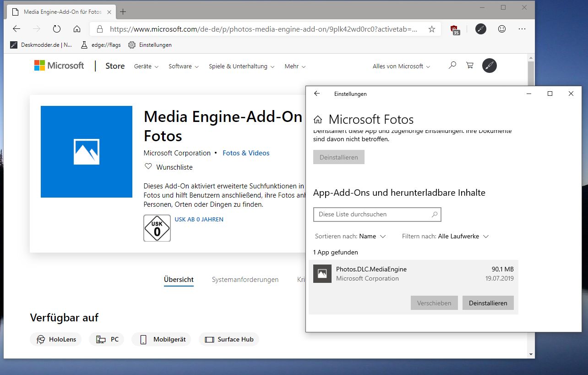This screenshot has width=588, height=375.
Task: Expand the Spiele & Unterhaltung menu
Action: [x=241, y=66]
